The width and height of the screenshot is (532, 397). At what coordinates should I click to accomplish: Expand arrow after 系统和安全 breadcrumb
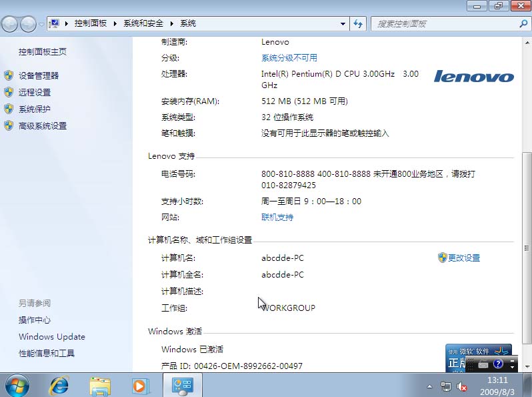coord(172,23)
